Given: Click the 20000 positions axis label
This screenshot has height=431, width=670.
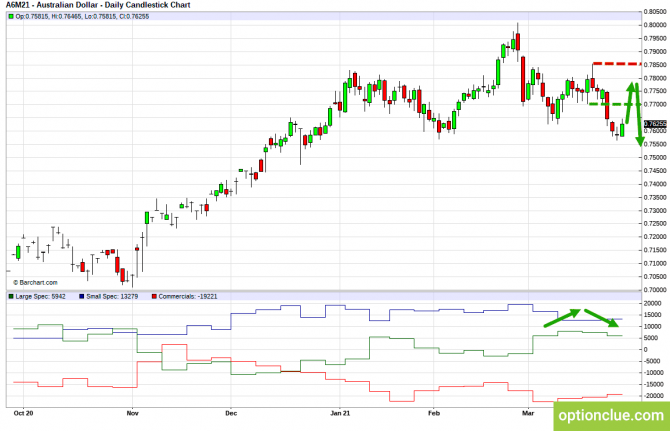Looking at the screenshot, I should click(652, 303).
